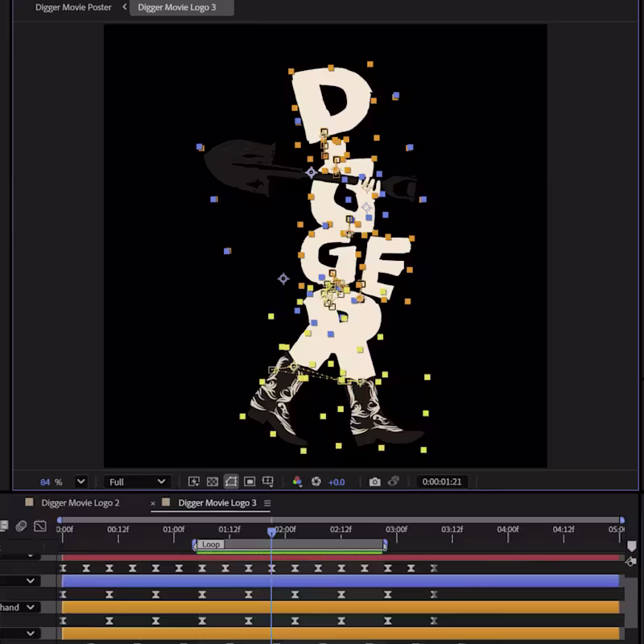Select Digger Movie Logo 3 timeline tab
Image resolution: width=644 pixels, height=644 pixels.
pos(217,502)
